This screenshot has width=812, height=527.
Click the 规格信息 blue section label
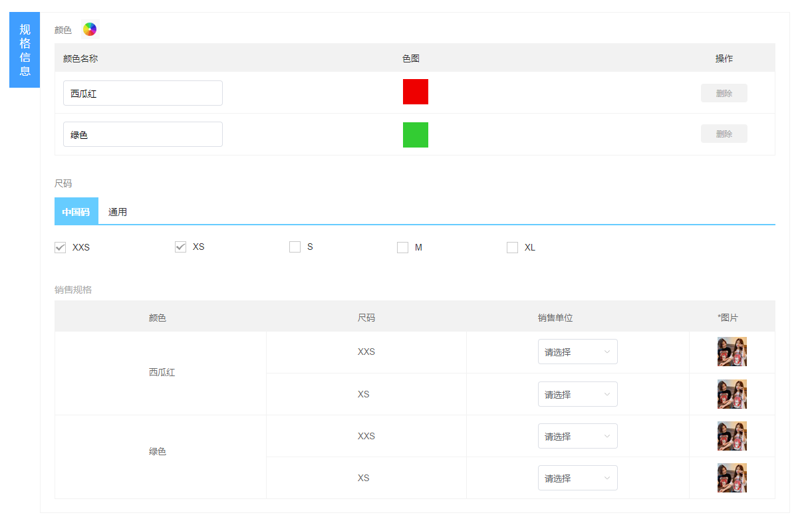pos(25,50)
